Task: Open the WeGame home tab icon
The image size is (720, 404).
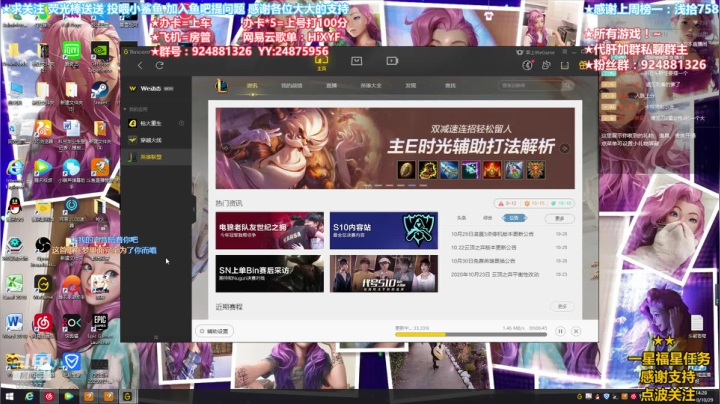Action: point(321,62)
